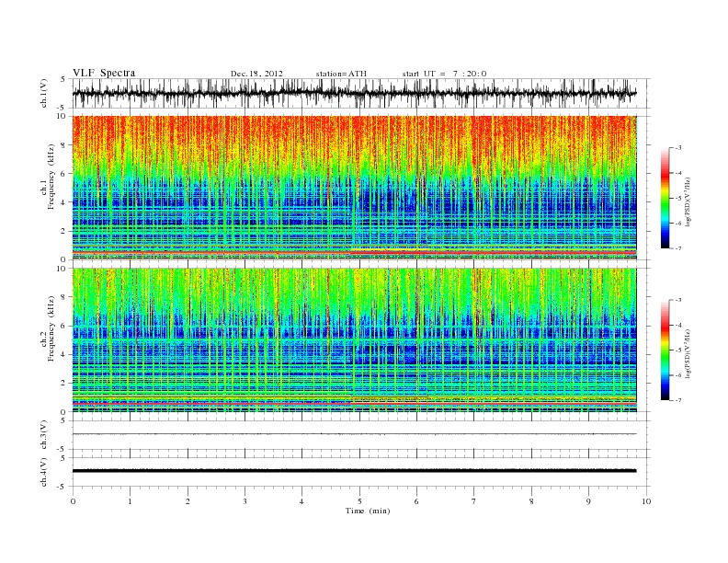This screenshot has width=728, height=563.
Task: Click the ch.1 spectrogram color scale bar
Action: (x=665, y=198)
